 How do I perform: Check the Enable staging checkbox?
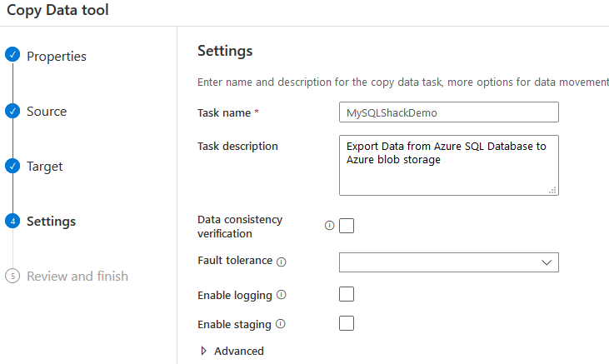point(347,323)
